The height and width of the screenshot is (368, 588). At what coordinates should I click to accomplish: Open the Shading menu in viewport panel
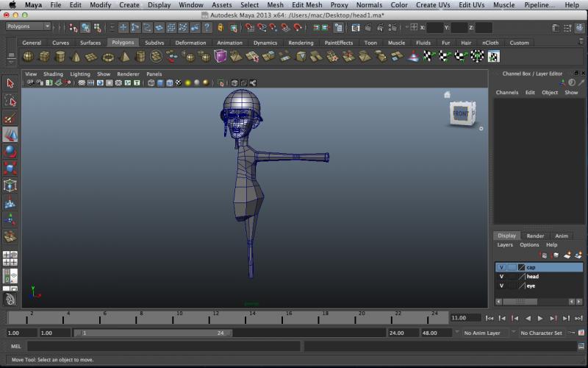[53, 74]
